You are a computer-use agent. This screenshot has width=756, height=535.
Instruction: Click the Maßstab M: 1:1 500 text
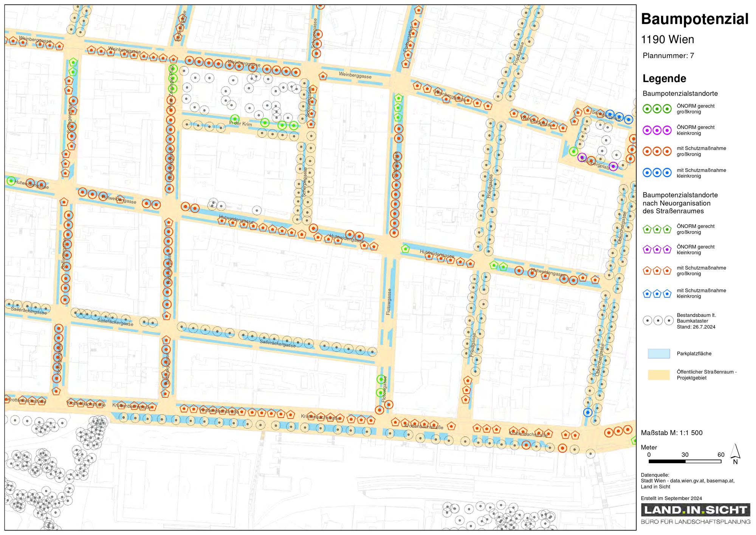[672, 433]
